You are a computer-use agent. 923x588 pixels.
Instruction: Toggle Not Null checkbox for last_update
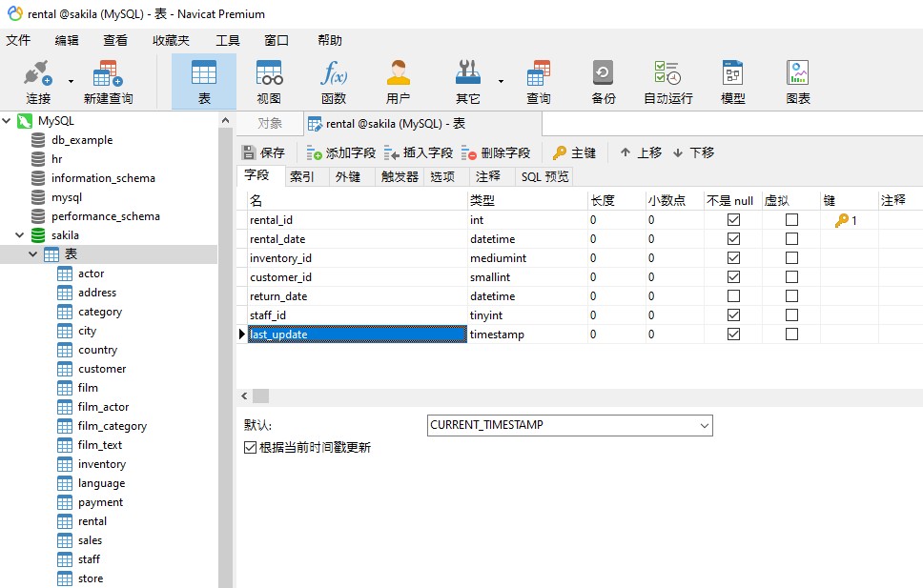[733, 335]
